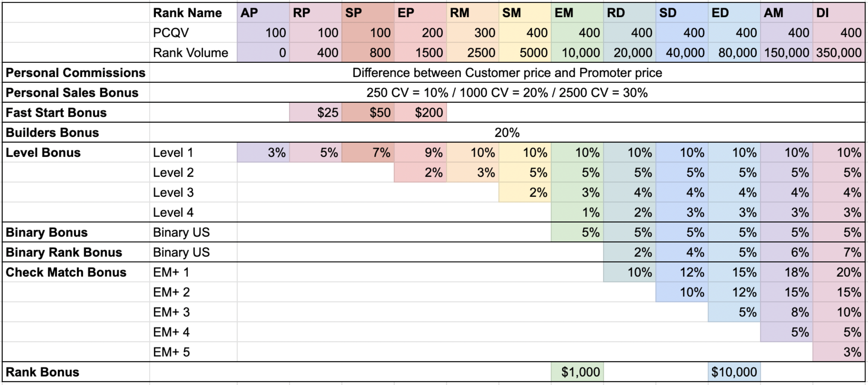
Task: Select the $10,000 Rank Bonus cell
Action: click(734, 372)
